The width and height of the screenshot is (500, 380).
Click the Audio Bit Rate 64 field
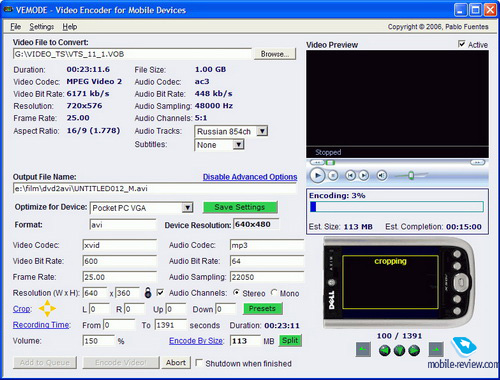pyautogui.click(x=267, y=261)
